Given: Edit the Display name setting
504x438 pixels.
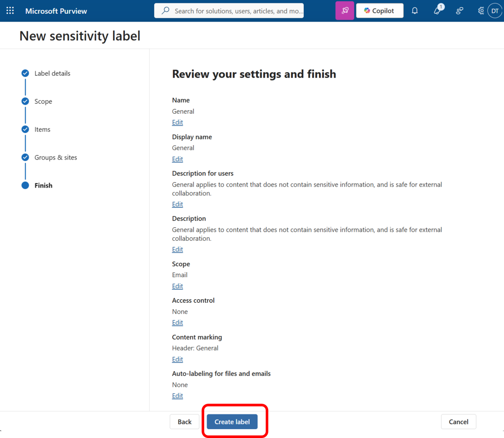Looking at the screenshot, I should 177,159.
